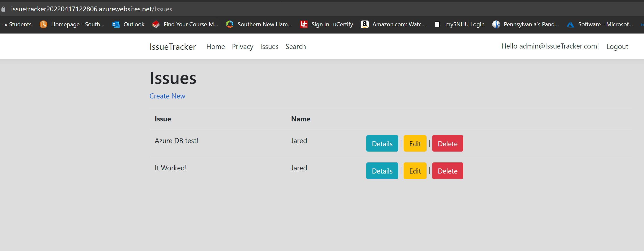Delete the It Worked! issue

(x=448, y=171)
